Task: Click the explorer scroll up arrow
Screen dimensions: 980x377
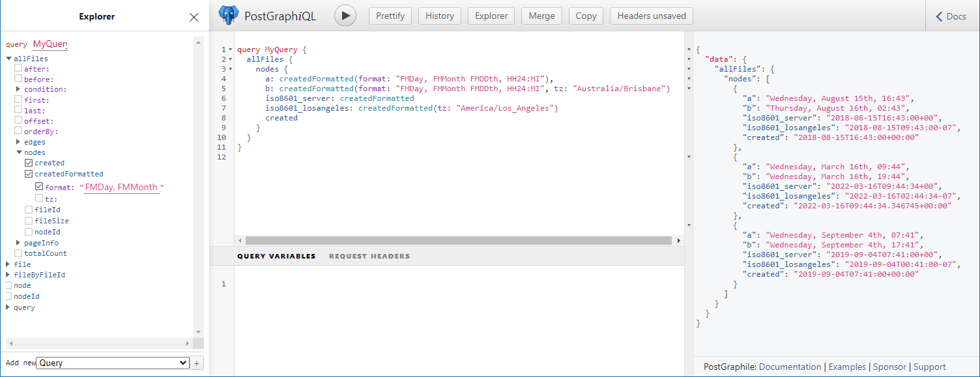Action: (x=198, y=42)
